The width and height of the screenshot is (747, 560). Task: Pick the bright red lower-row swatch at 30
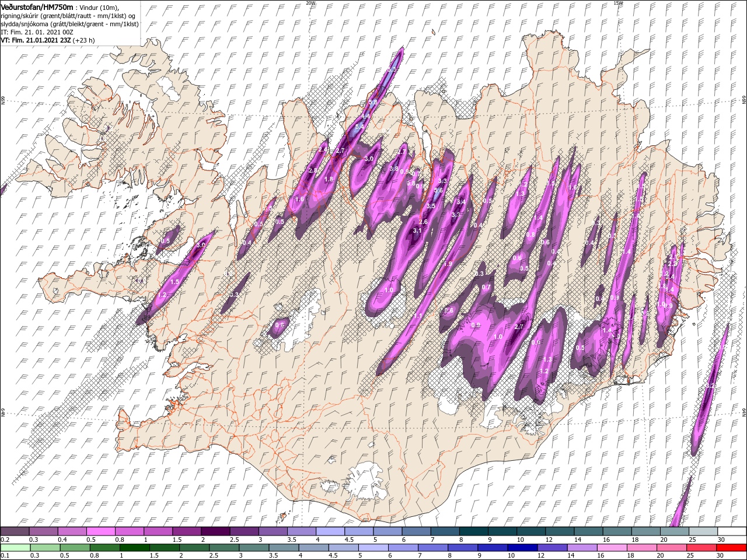pos(732,548)
